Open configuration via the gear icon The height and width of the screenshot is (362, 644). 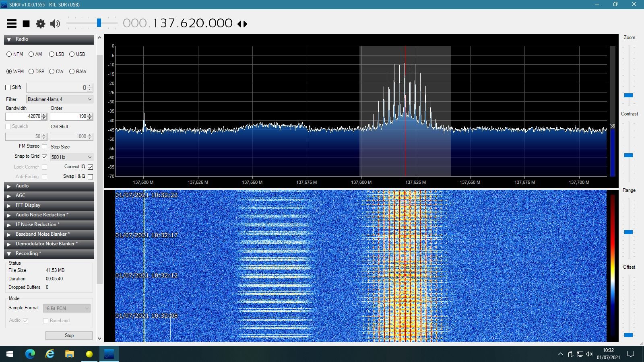pos(41,24)
